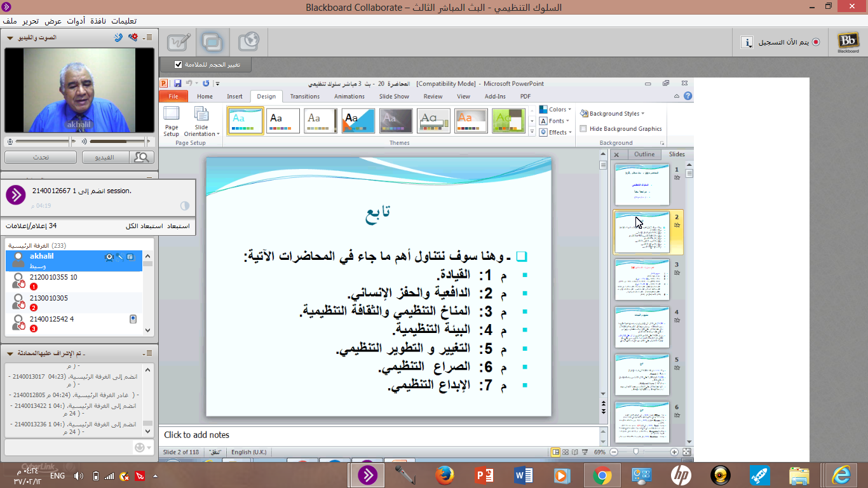Start Slide Show from status bar icon

pos(585,452)
